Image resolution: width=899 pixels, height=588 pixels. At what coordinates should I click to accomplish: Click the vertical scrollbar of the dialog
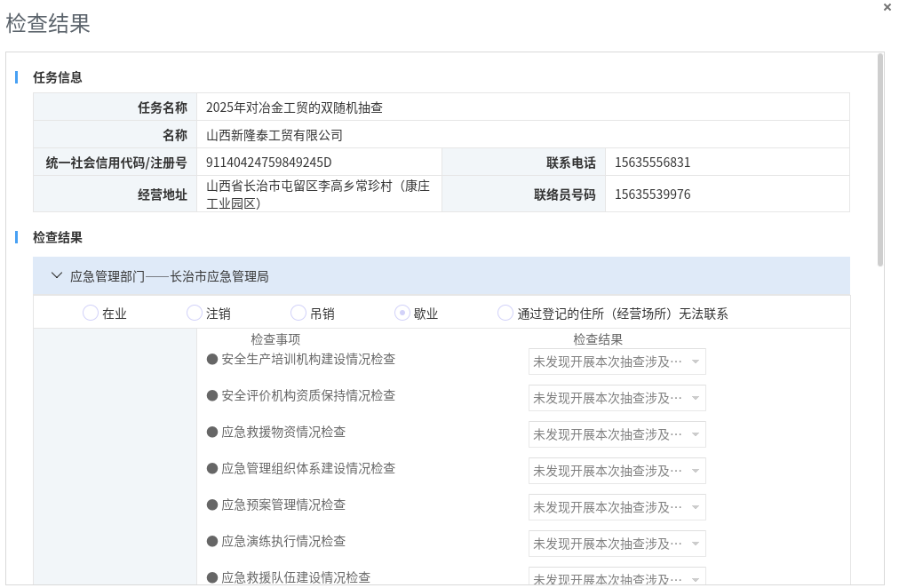click(879, 160)
